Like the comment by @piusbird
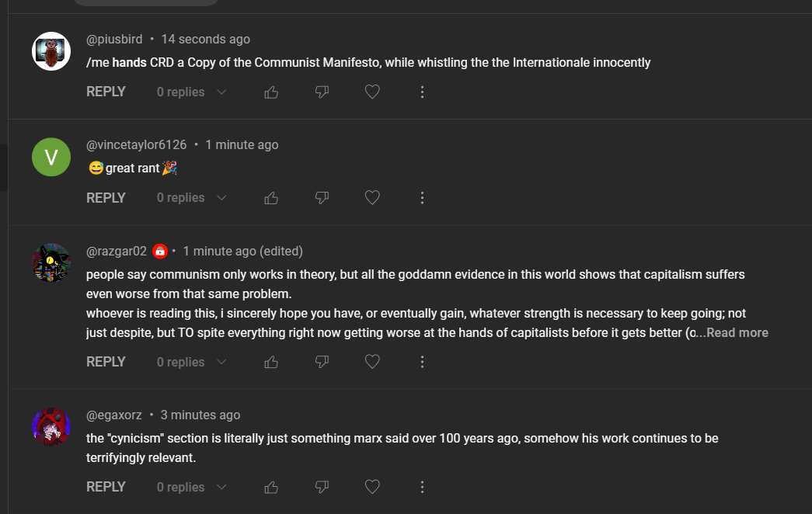812x514 pixels. coord(271,92)
